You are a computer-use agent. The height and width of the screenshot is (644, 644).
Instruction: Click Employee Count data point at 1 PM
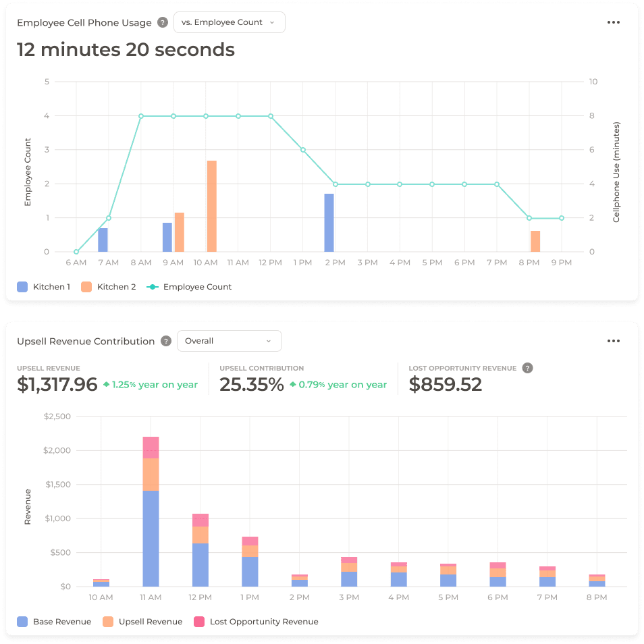[x=302, y=150]
